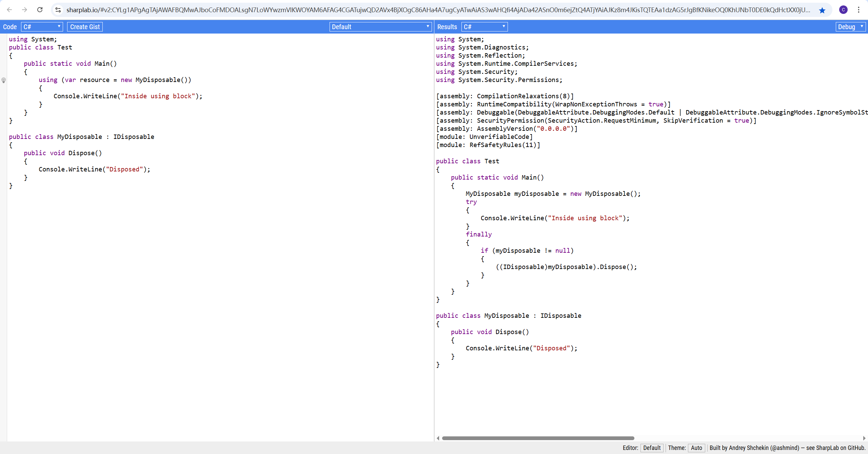Open the Debug build mode dropdown
Image resolution: width=868 pixels, height=454 pixels.
(x=850, y=27)
